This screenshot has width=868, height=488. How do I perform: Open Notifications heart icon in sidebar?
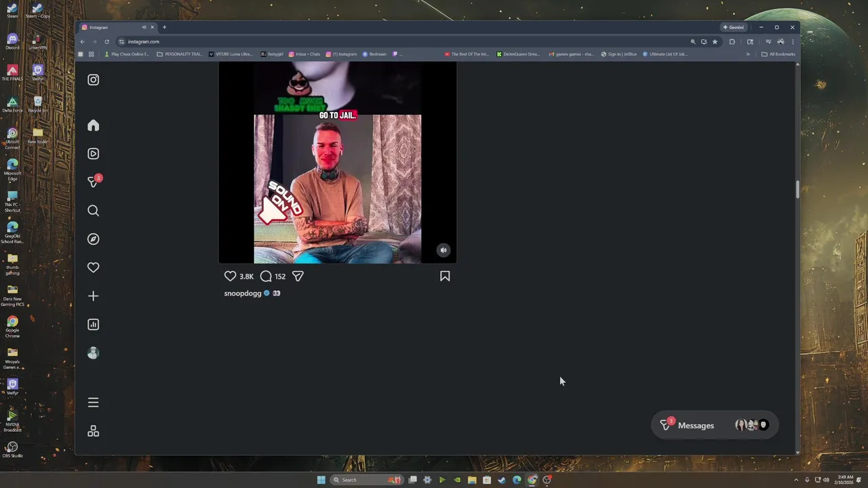click(x=94, y=268)
